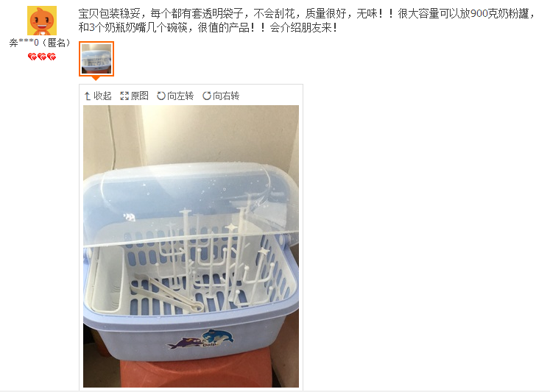Screen dimensions: 550x392
Task: Click the counterclockwise rotate icon
Action: [x=161, y=96]
